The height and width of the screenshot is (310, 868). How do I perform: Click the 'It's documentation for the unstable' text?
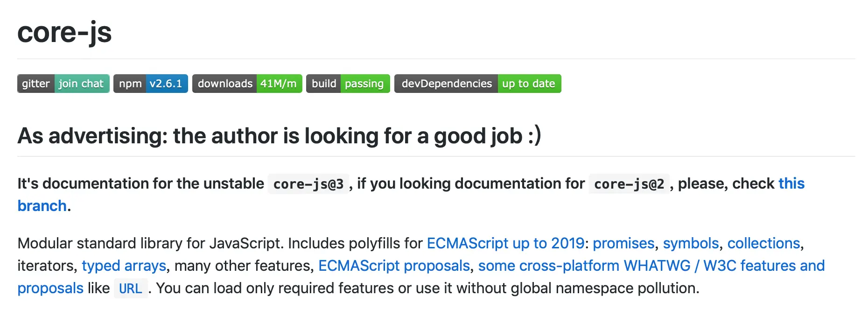point(140,183)
